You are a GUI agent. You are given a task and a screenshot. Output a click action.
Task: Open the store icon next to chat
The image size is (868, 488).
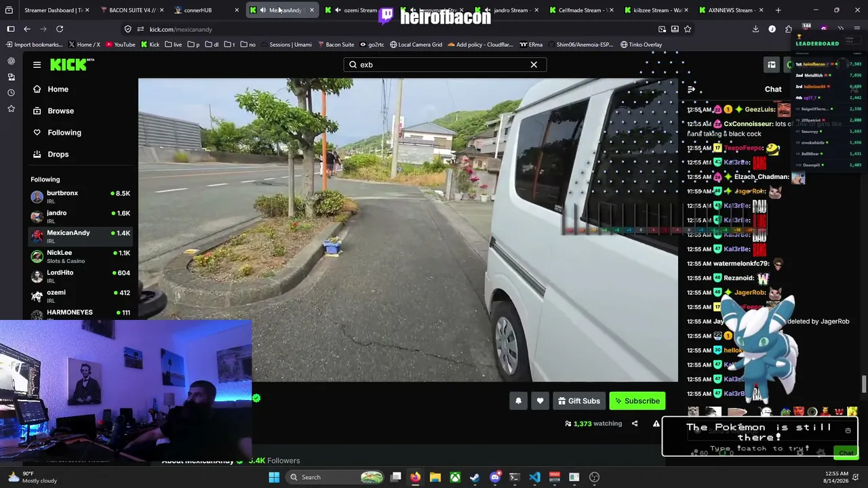point(772,64)
